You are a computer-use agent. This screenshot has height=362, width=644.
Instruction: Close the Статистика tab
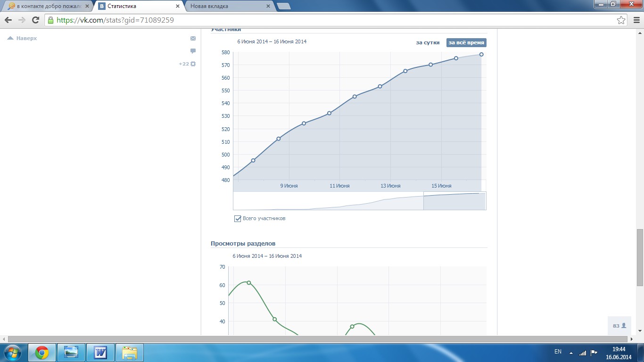178,6
